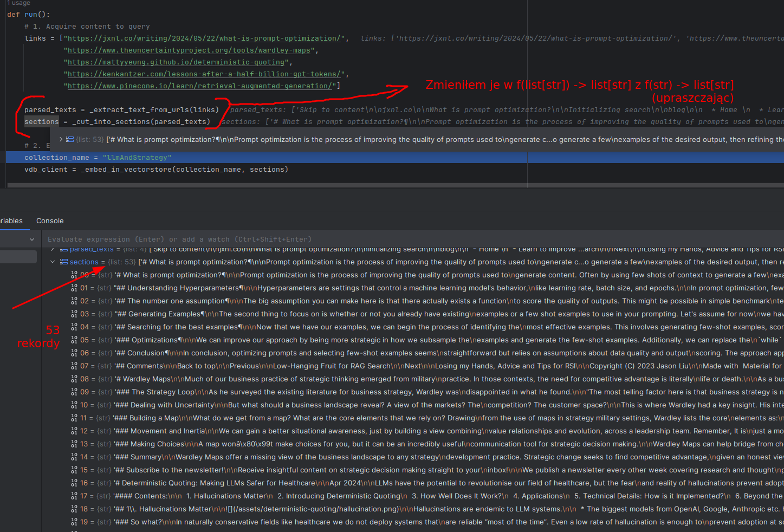Click the string icon for item 05
The height and width of the screenshot is (532, 784).
74,340
